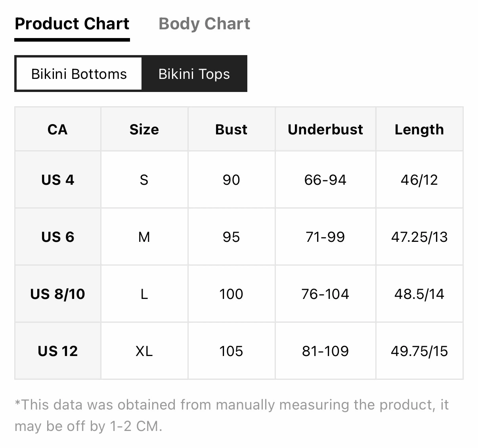
Task: Select the US 6 row label
Action: (x=57, y=237)
